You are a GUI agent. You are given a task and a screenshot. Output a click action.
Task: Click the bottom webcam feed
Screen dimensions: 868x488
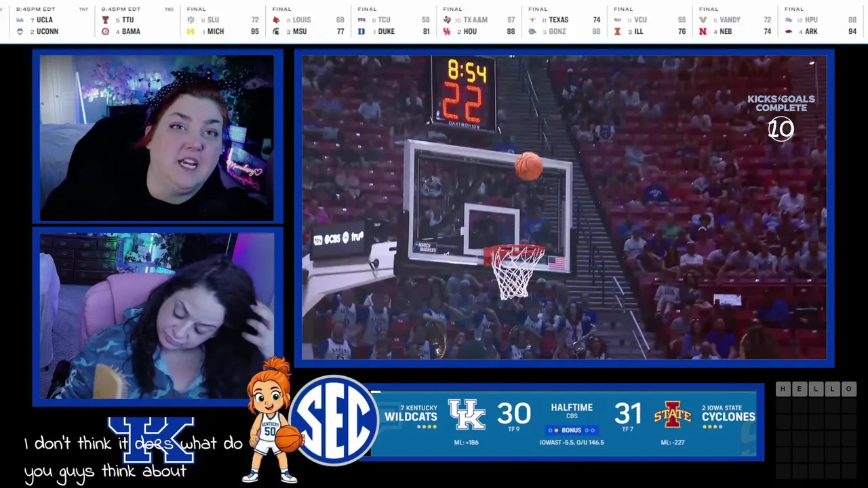pos(157,316)
